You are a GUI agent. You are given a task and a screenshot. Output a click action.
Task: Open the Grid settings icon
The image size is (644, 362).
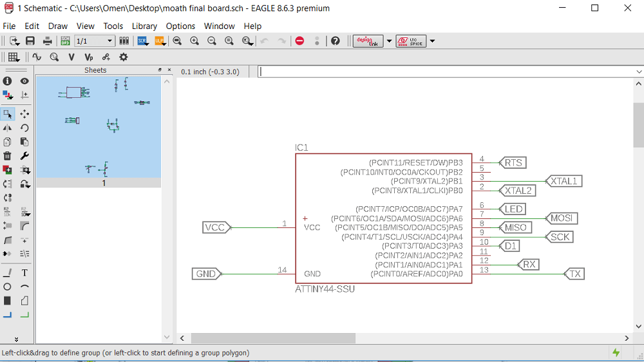click(13, 57)
